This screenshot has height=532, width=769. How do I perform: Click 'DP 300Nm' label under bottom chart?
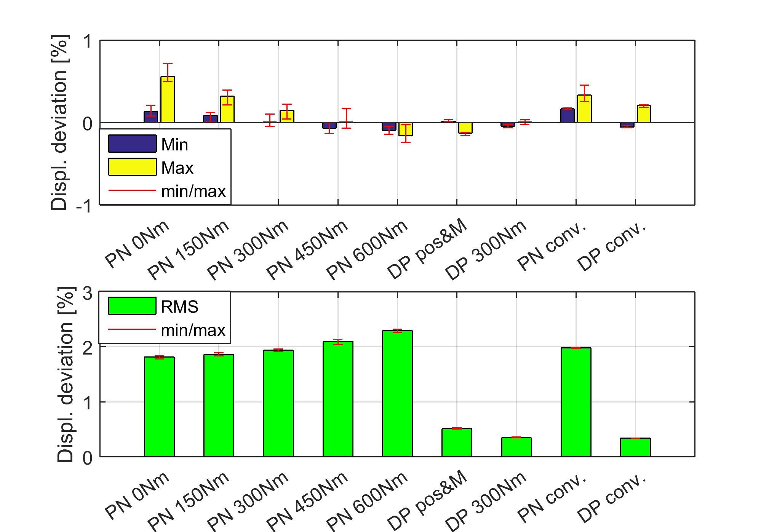tap(486, 501)
